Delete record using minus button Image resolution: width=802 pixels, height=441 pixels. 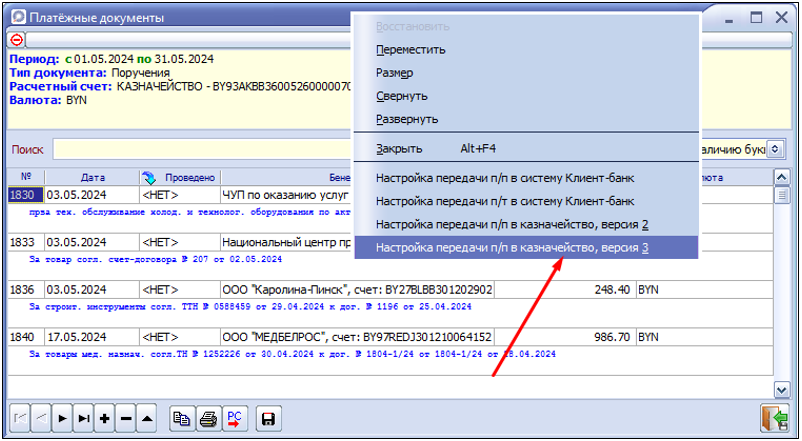pyautogui.click(x=126, y=419)
